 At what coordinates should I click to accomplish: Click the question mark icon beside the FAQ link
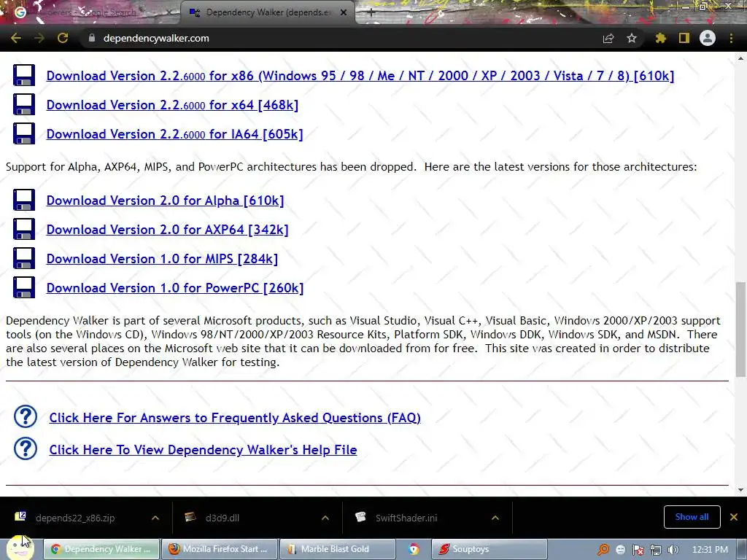pos(26,416)
